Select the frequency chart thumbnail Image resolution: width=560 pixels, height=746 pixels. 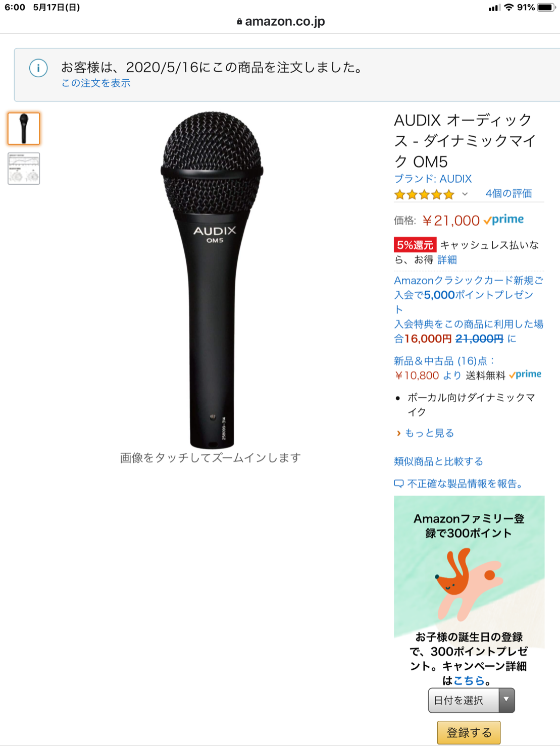[24, 169]
